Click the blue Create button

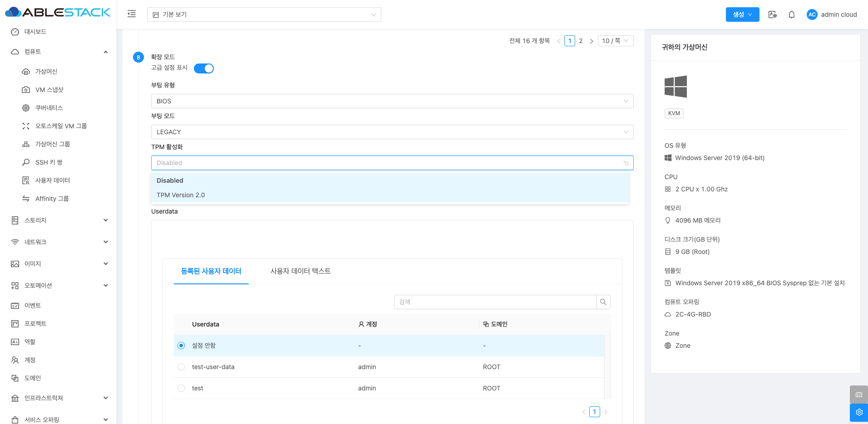point(742,15)
